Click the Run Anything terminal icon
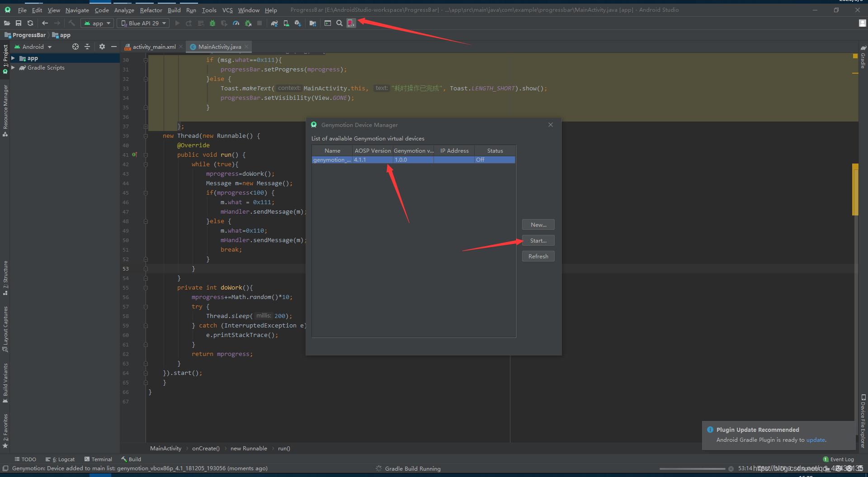This screenshot has width=868, height=477. 328,23
